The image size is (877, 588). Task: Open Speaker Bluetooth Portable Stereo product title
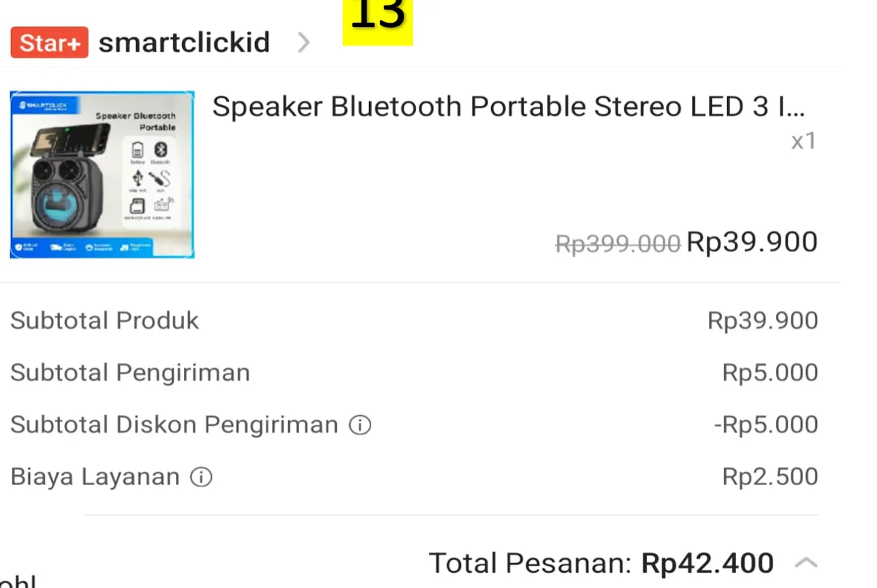tap(508, 107)
